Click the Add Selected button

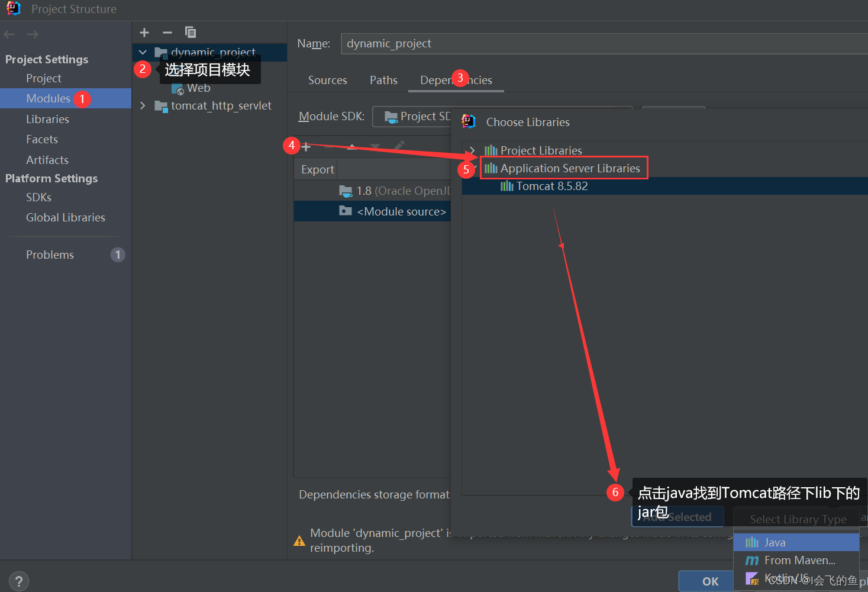678,517
